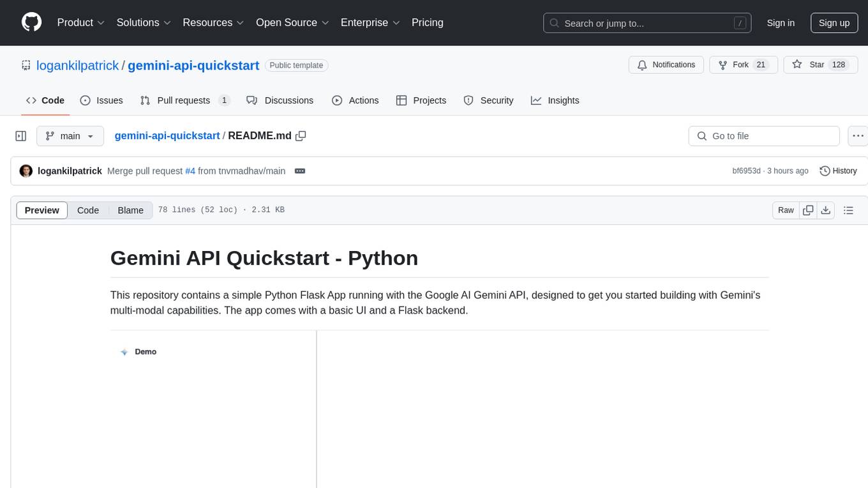Expand the Solutions menu
Viewport: 868px width, 488px height.
[144, 22]
